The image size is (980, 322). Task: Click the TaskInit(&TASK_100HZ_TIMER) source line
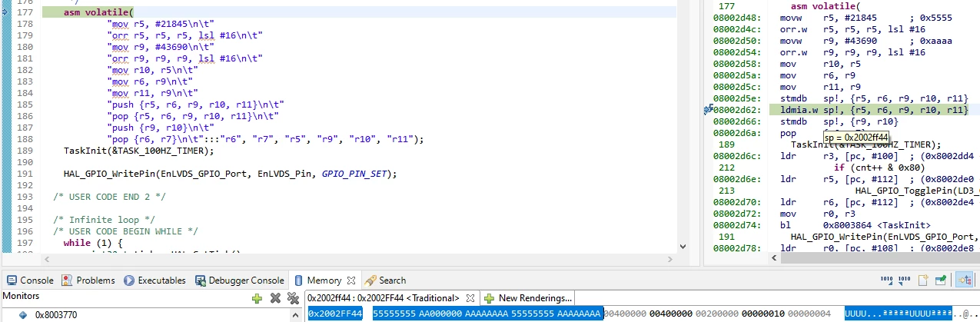(138, 151)
